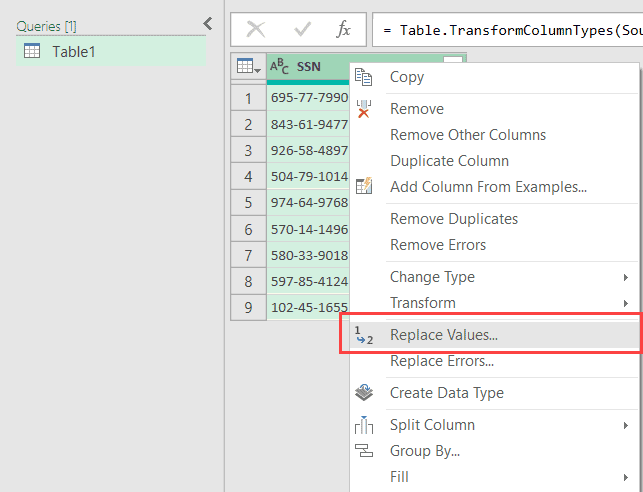The image size is (643, 492).
Task: Click the Create Data Type icon
Action: (364, 393)
